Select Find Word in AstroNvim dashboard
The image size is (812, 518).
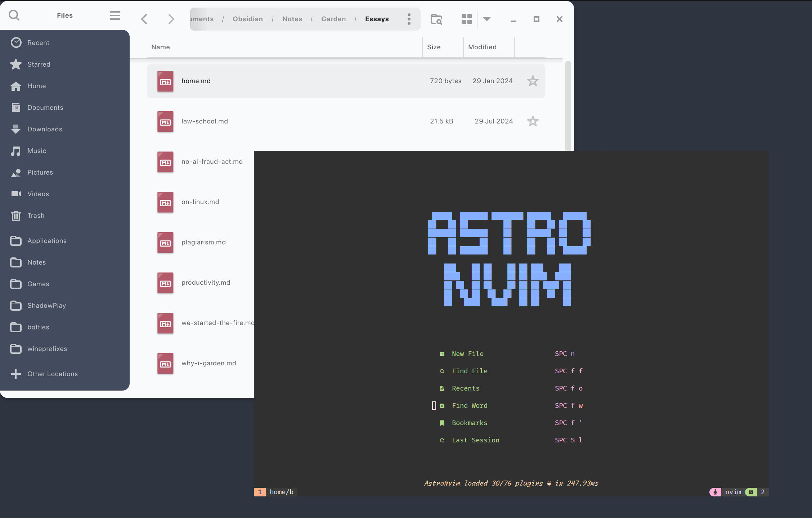(470, 406)
